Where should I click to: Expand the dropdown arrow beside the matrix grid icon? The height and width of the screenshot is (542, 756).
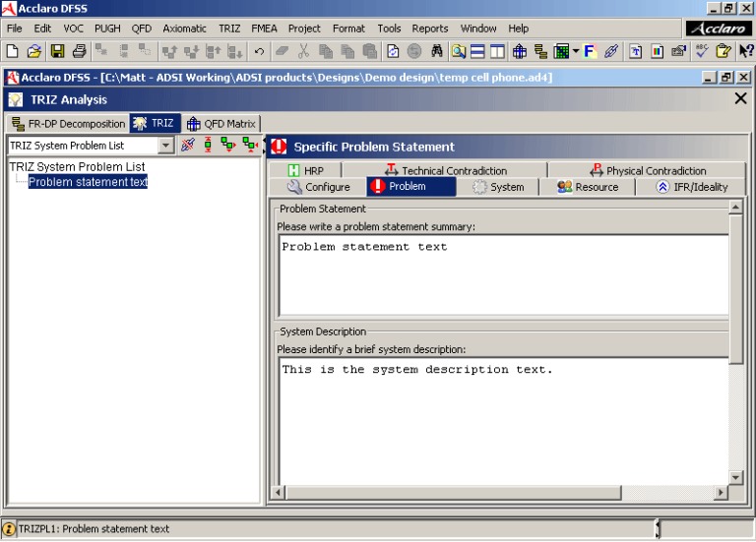576,51
